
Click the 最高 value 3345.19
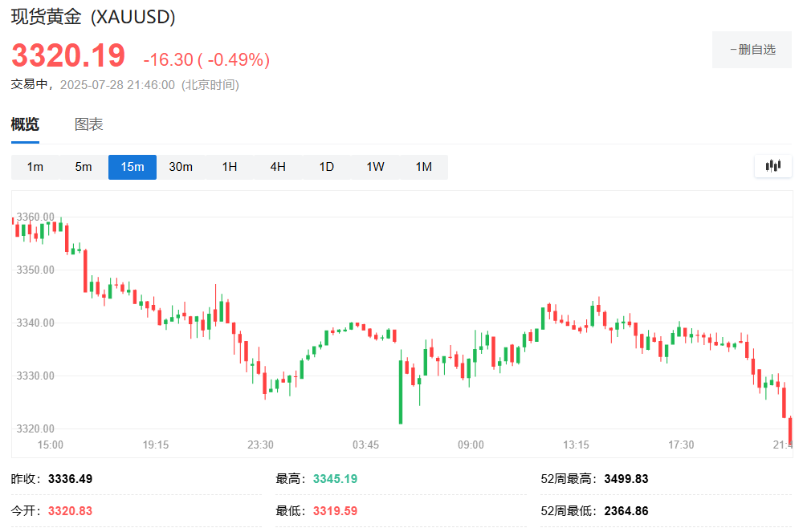coord(335,479)
